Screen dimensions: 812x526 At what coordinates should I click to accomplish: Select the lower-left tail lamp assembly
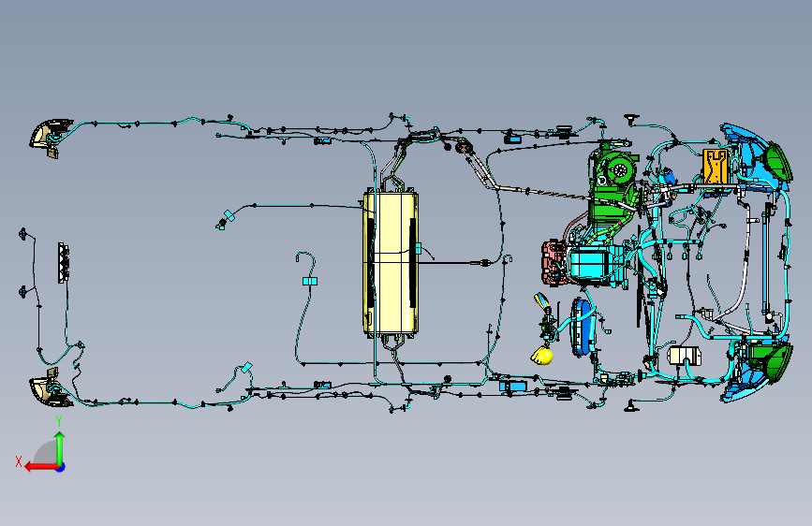tap(51, 388)
